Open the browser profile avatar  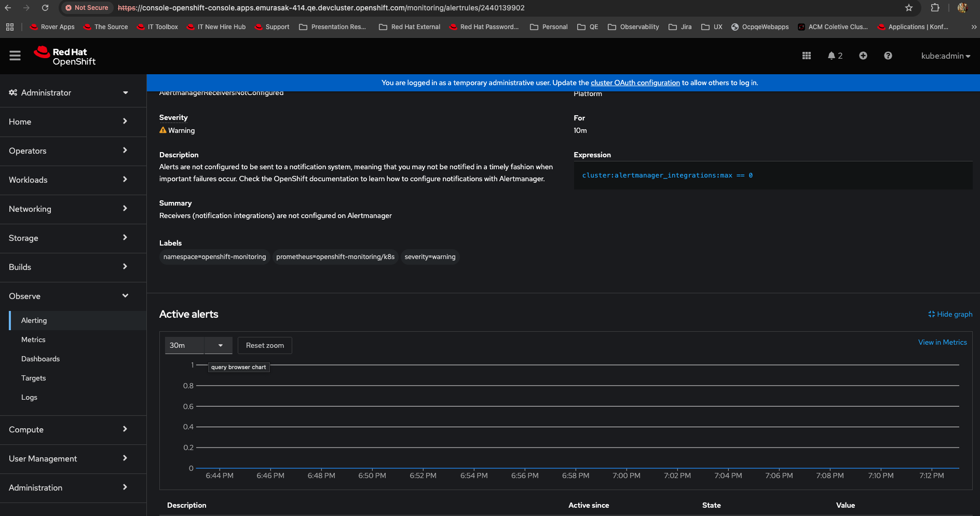pyautogui.click(x=962, y=8)
